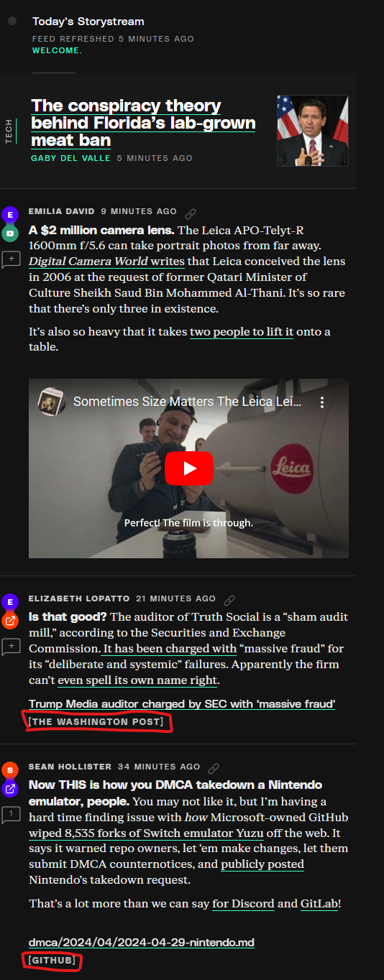This screenshot has width=384, height=980.
Task: Open the Trump Media auditor Washington Post link
Action: pyautogui.click(x=182, y=704)
